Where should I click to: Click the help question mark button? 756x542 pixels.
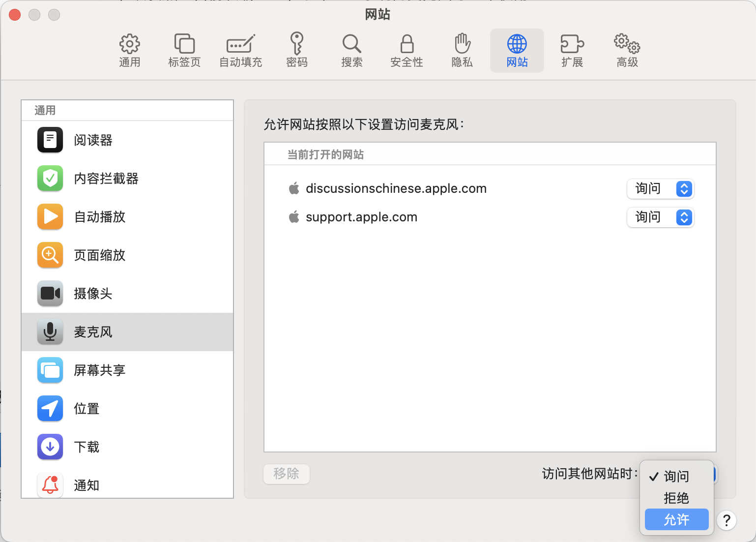(x=727, y=520)
